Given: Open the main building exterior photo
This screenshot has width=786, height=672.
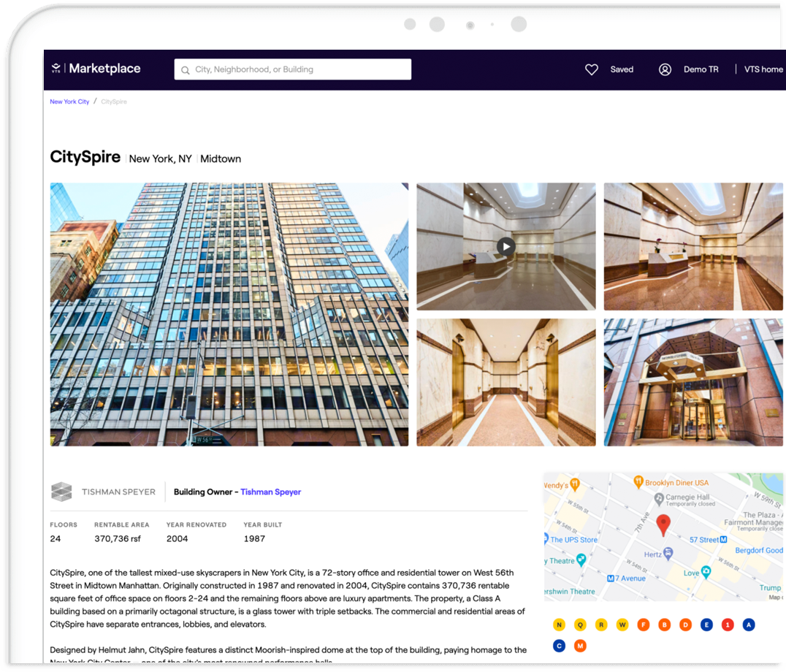Looking at the screenshot, I should click(229, 314).
